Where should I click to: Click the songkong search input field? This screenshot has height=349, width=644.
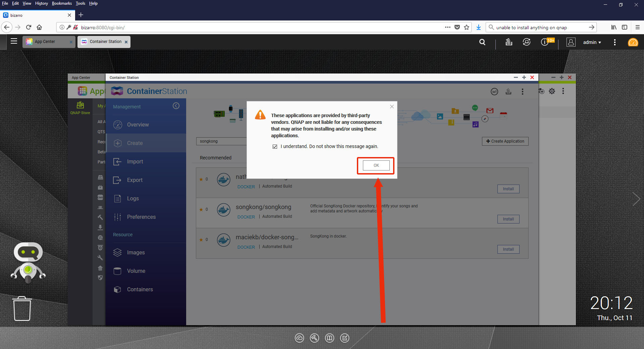221,141
